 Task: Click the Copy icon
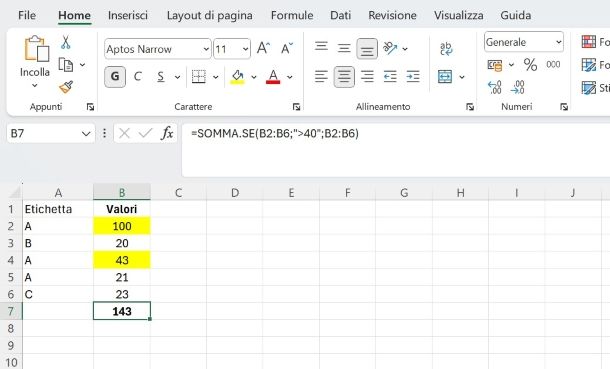coord(66,65)
